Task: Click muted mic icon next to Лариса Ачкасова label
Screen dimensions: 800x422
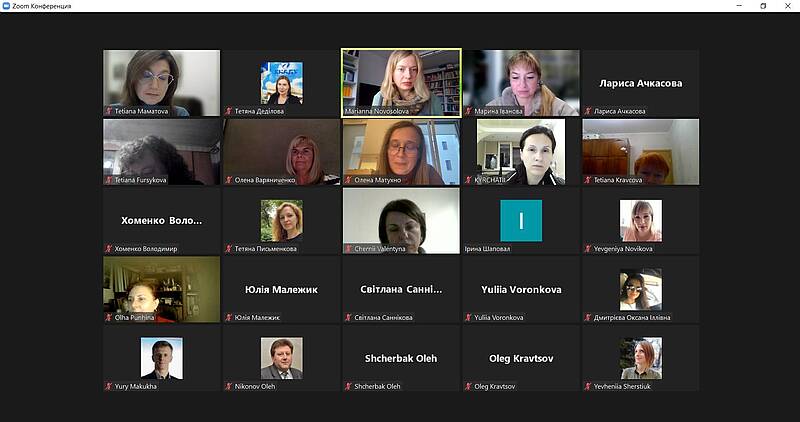Action: [x=588, y=111]
